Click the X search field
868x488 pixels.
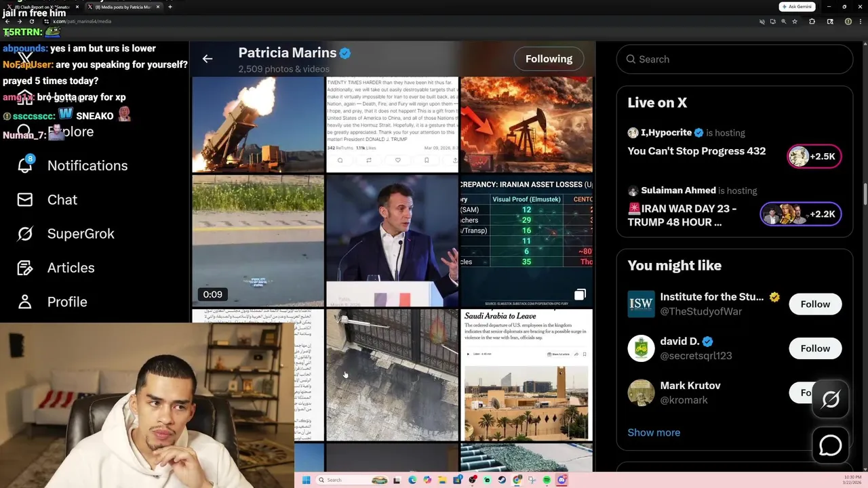[734, 60]
